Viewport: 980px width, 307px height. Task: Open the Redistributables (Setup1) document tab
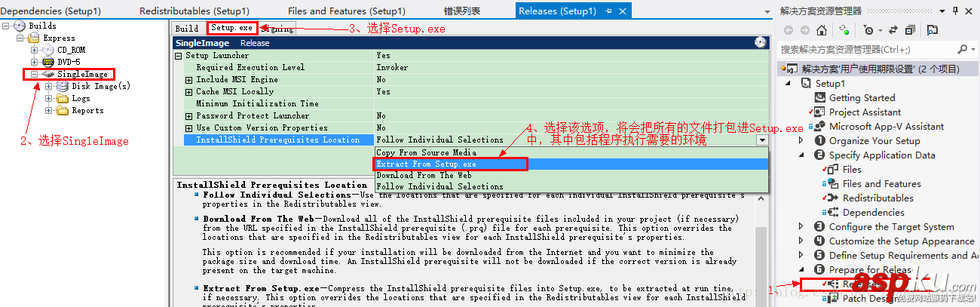pos(194,11)
